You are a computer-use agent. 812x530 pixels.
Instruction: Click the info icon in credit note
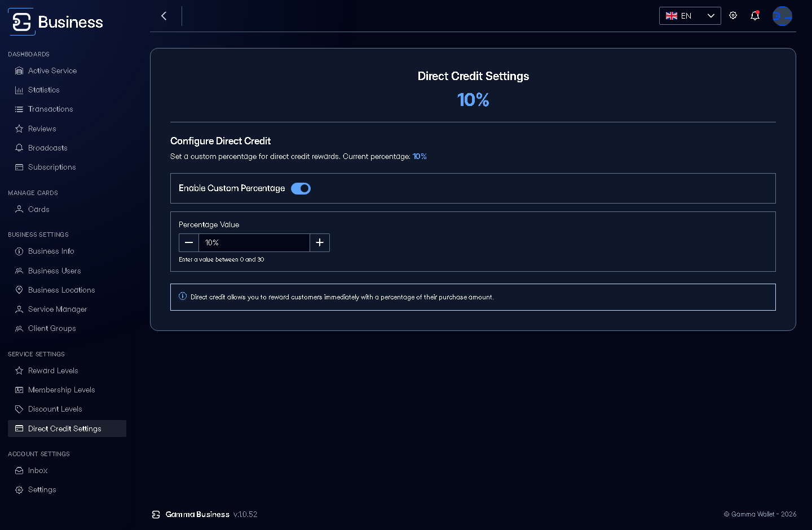point(183,297)
